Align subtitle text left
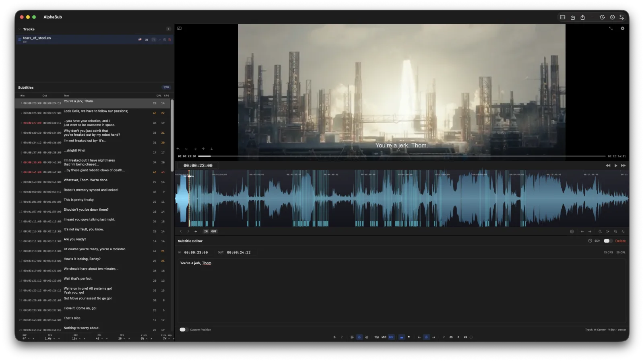Image resolution: width=644 pixels, height=361 pixels. (352, 337)
